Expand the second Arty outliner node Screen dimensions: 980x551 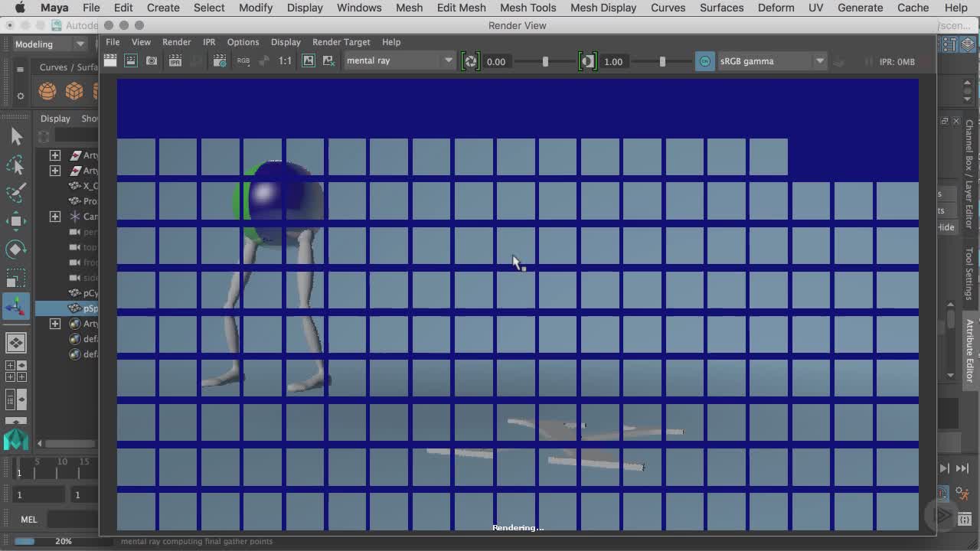coord(55,171)
